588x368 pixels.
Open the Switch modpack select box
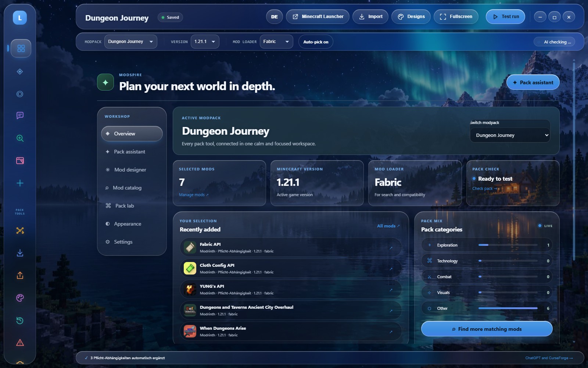510,135
